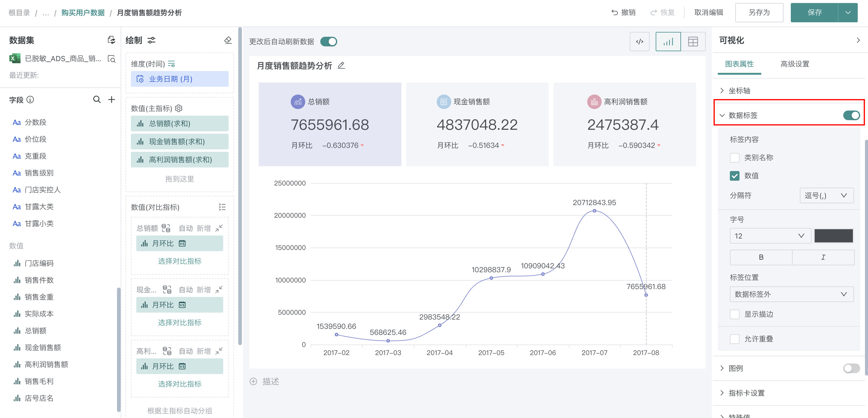Click the dataset refresh/switch icon
The image size is (868, 418).
click(x=111, y=40)
